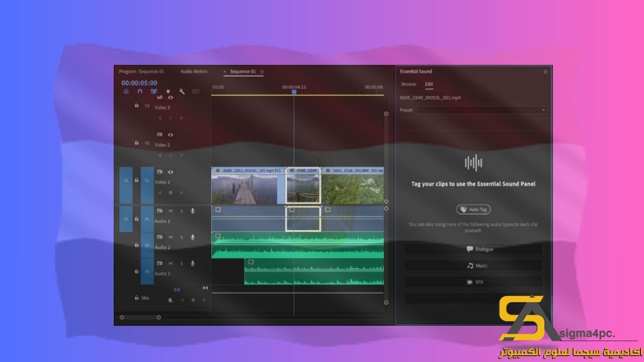This screenshot has width=644, height=362.
Task: Click the nest sequence toggle icon in timeline toolbar
Action: click(126, 92)
